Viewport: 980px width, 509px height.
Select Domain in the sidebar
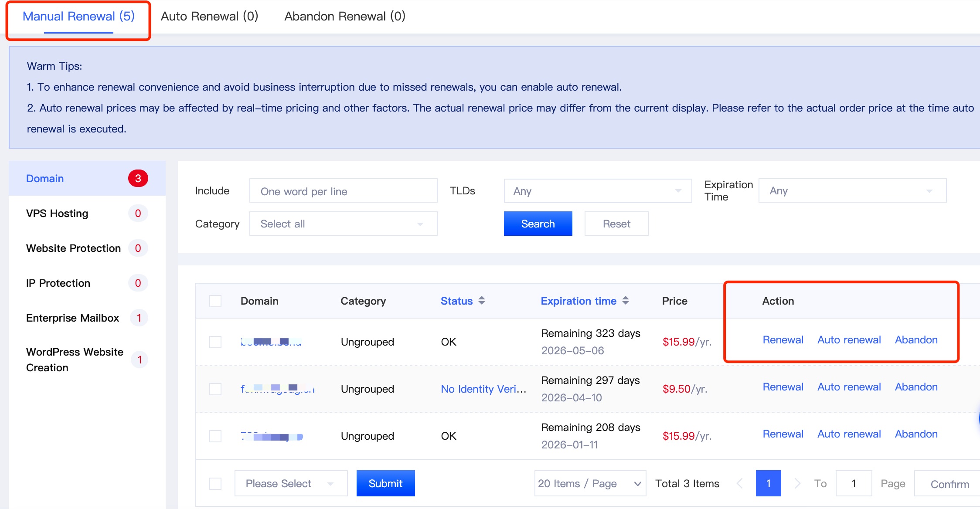[x=87, y=178]
